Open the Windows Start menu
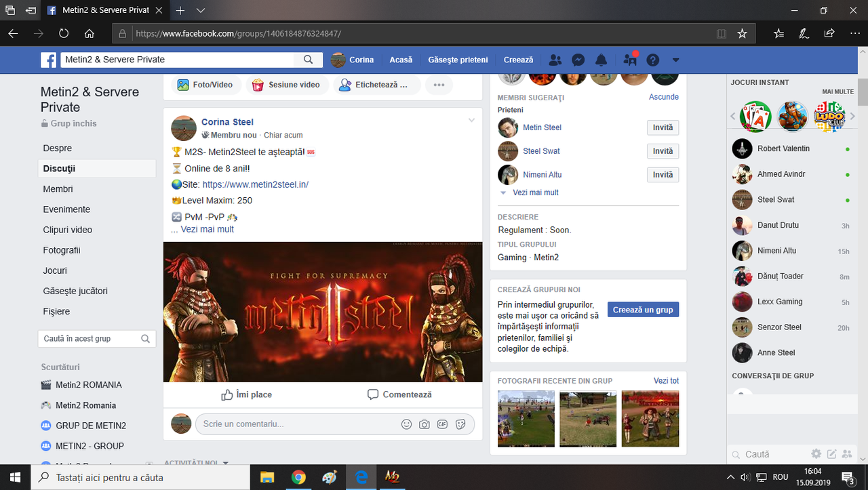 coord(15,477)
